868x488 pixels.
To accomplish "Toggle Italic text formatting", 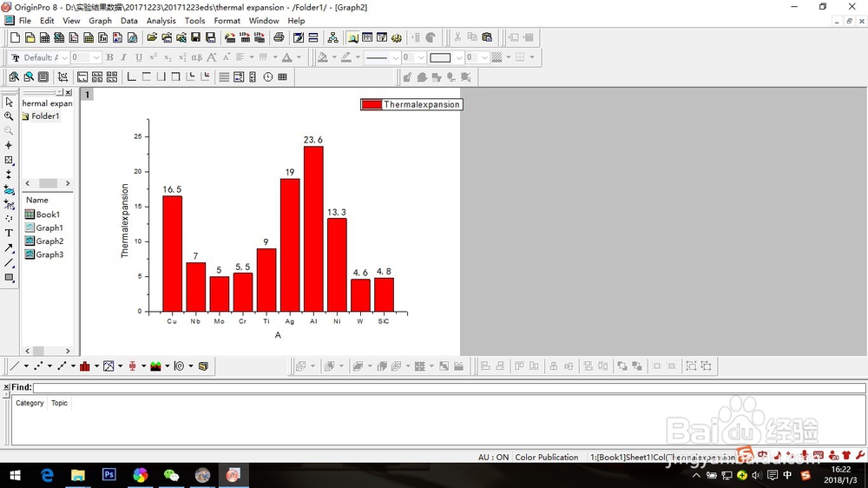I will (x=124, y=57).
